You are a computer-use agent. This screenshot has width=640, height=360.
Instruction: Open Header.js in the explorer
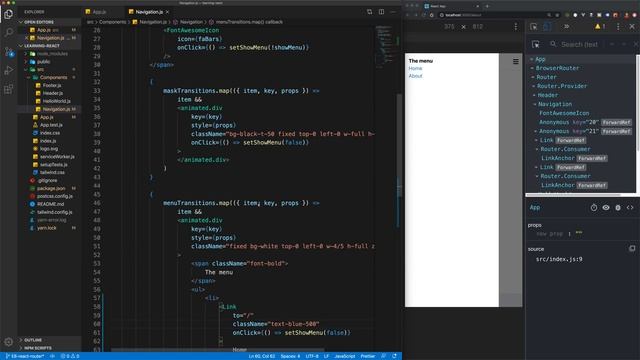point(53,93)
